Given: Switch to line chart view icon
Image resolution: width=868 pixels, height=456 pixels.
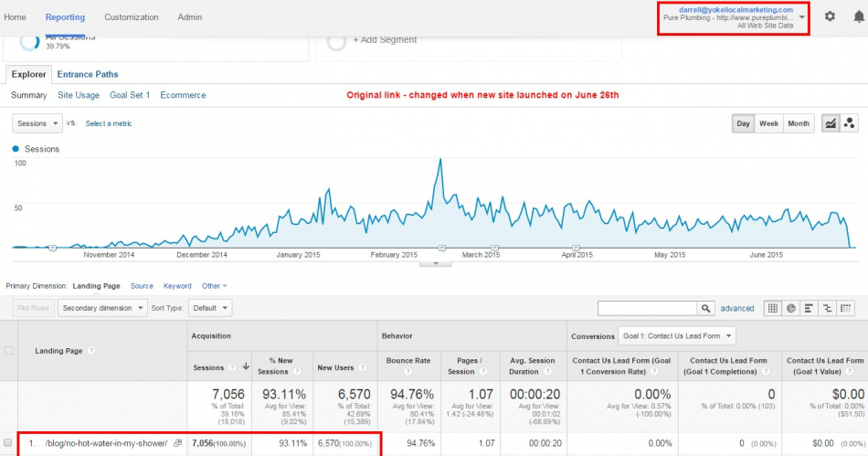Looking at the screenshot, I should coord(831,123).
